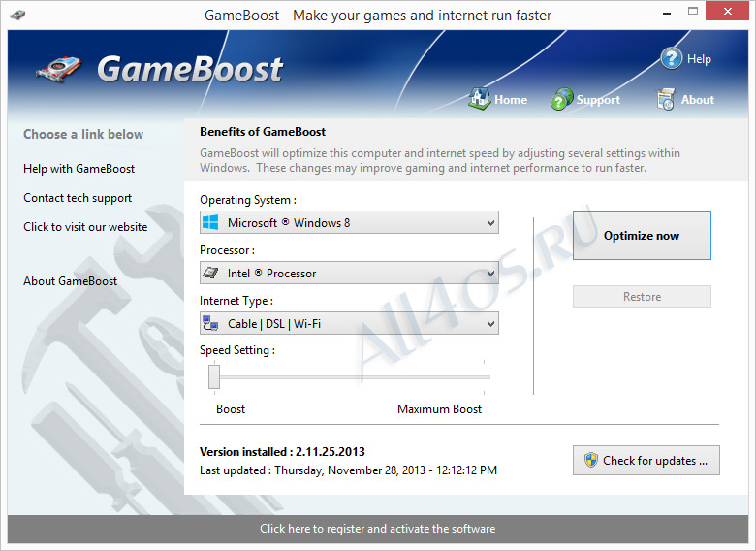Screen dimensions: 756x551
Task: Click the processor chip icon
Action: coord(210,274)
